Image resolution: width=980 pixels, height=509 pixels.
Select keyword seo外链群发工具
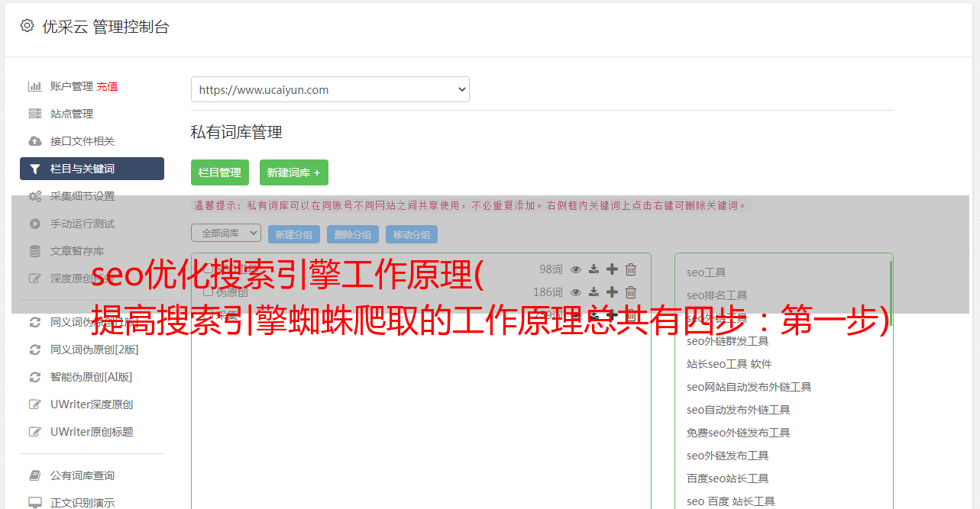click(x=728, y=341)
